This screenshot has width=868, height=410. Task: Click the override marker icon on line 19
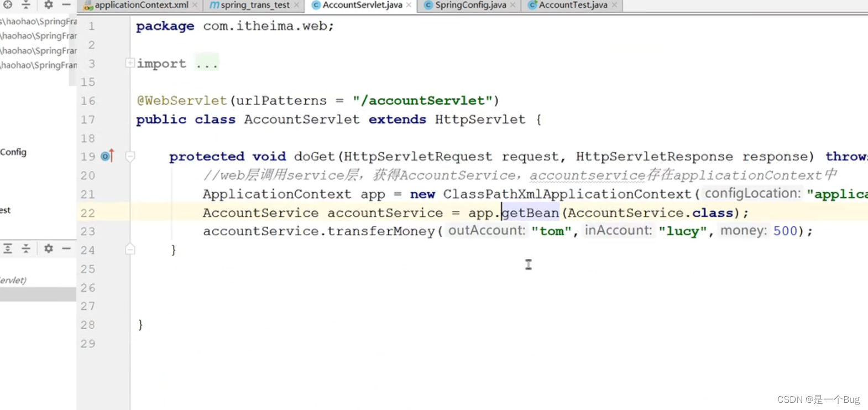[107, 156]
